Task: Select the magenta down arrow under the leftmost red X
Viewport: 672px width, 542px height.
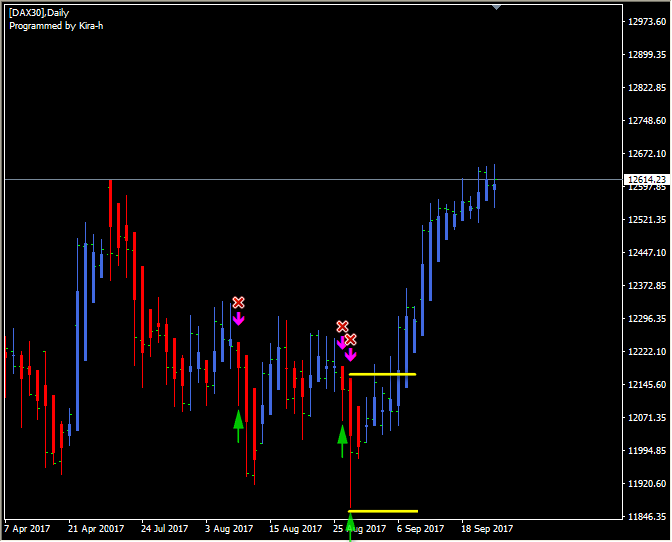Action: pos(238,318)
